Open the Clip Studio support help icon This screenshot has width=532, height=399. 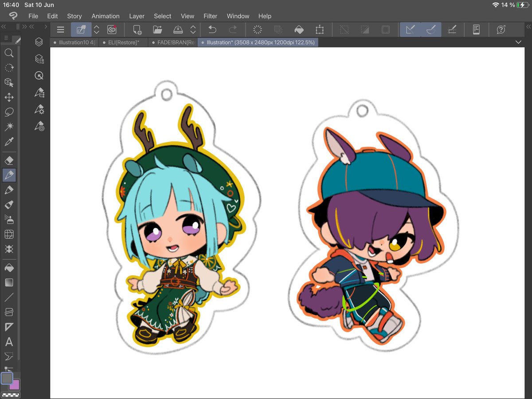[501, 30]
